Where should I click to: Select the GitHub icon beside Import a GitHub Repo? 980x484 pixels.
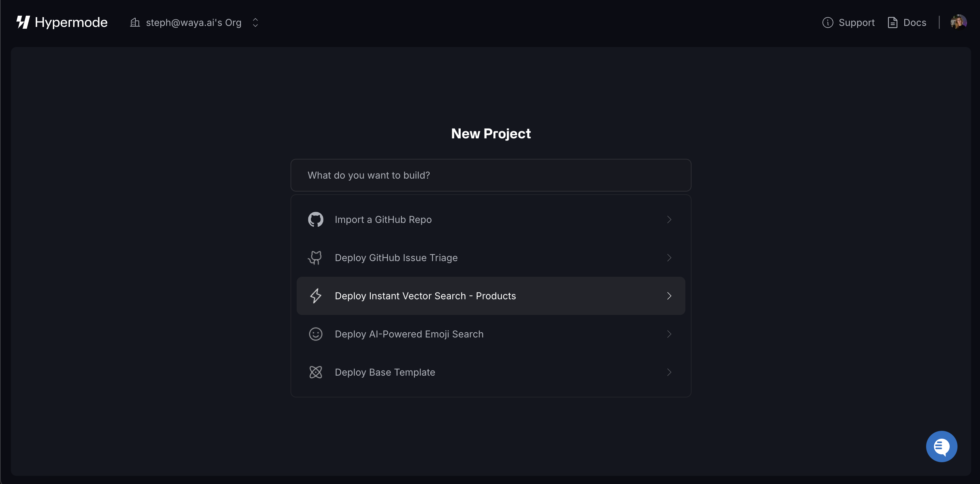[x=315, y=220]
